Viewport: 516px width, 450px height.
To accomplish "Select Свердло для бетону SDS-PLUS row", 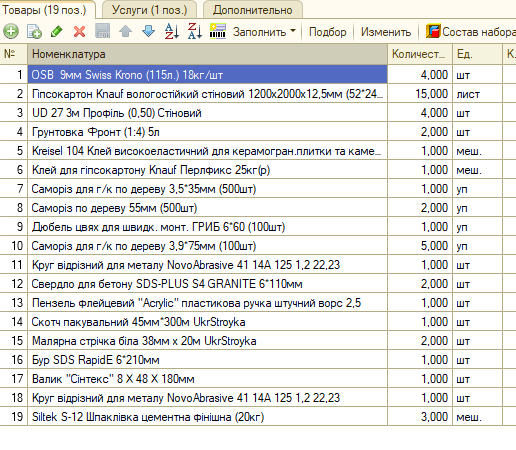I will (x=207, y=284).
